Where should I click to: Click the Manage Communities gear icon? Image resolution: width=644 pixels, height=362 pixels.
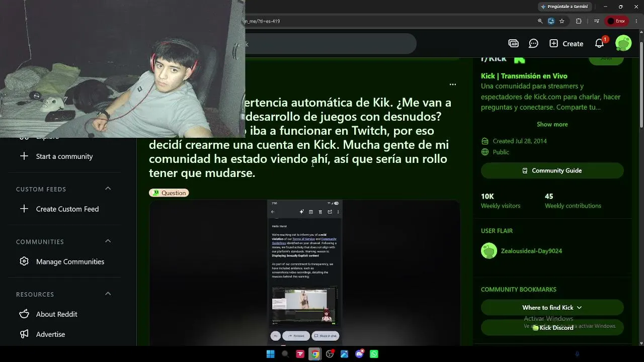[24, 261]
